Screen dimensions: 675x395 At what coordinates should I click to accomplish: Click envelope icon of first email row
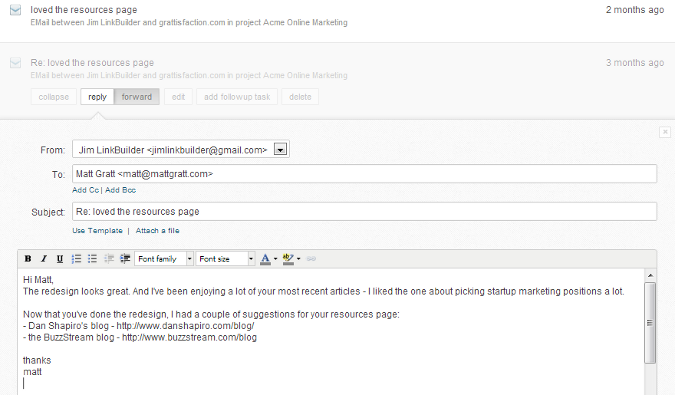15,10
